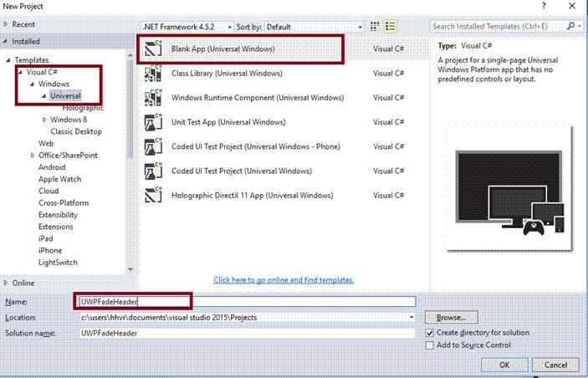Click the Browse... button
Viewport: 588px width, 378px height.
[x=452, y=317]
